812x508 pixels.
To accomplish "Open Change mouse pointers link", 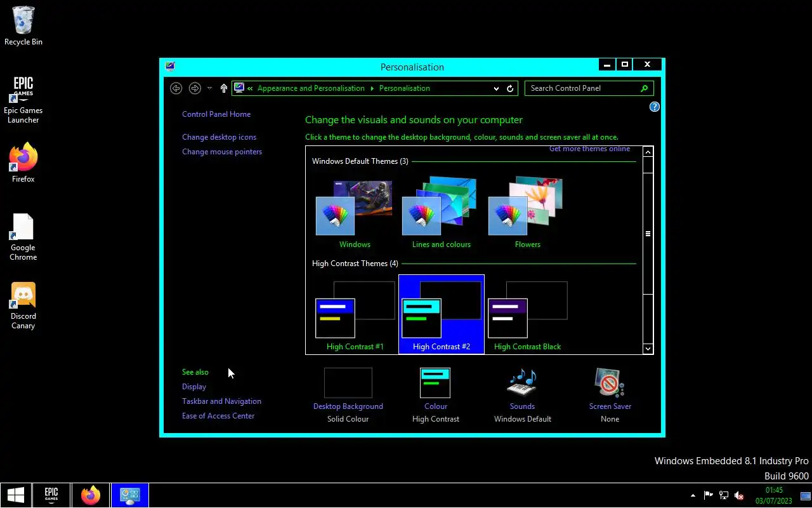I will (x=222, y=152).
